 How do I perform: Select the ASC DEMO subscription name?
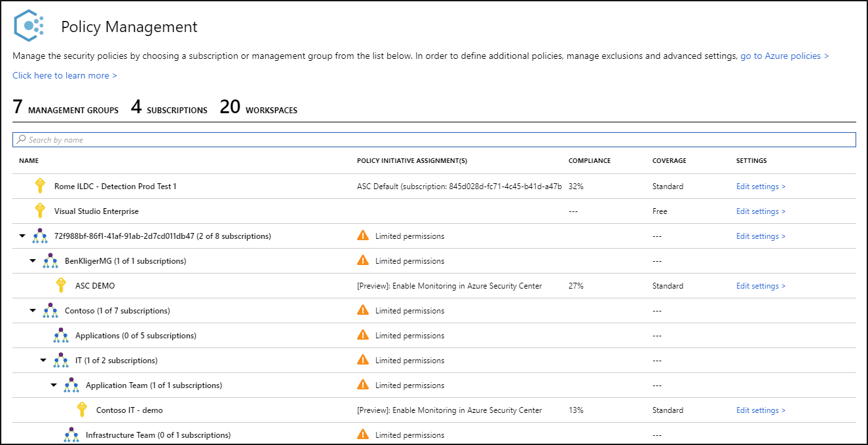[95, 286]
